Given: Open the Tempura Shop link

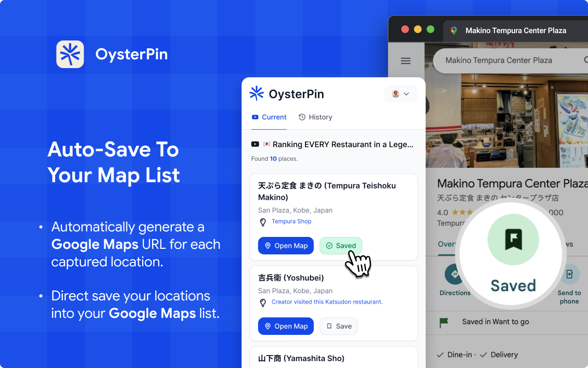Looking at the screenshot, I should [x=291, y=221].
